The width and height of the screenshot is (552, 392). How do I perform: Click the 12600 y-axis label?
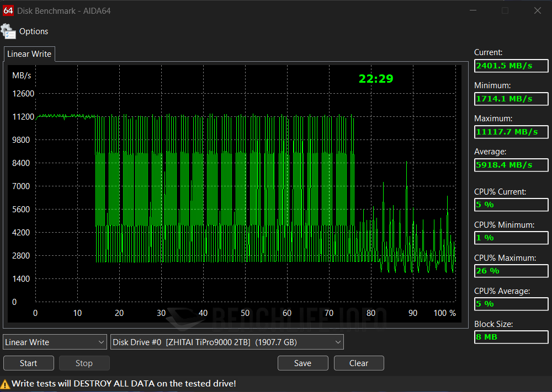coord(23,94)
